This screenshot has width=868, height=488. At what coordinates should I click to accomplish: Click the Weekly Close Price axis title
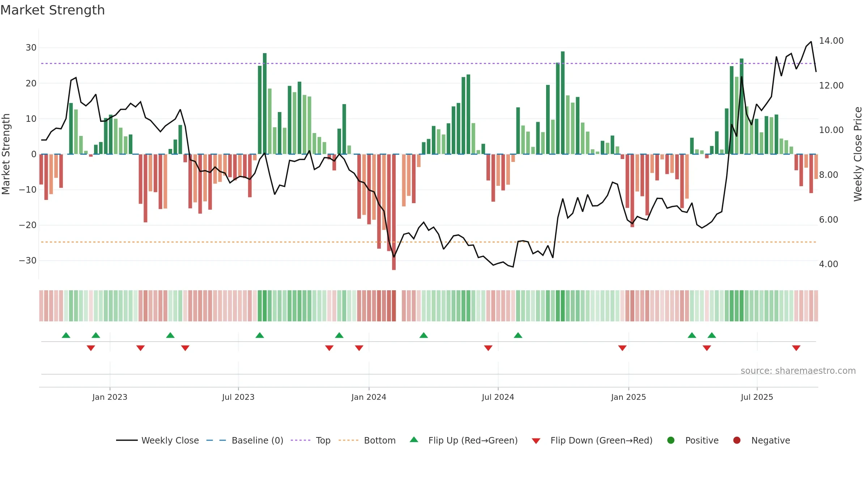tap(858, 154)
